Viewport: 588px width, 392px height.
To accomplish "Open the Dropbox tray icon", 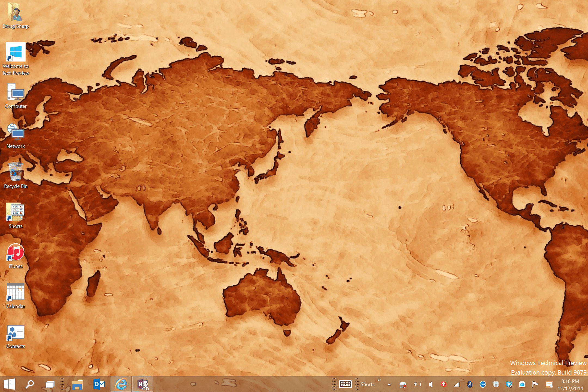I will pyautogui.click(x=509, y=384).
